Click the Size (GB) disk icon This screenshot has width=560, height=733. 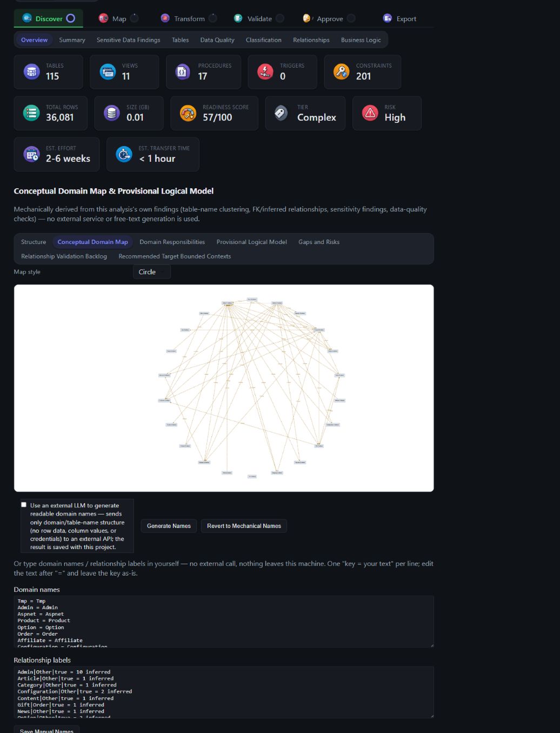click(x=112, y=113)
